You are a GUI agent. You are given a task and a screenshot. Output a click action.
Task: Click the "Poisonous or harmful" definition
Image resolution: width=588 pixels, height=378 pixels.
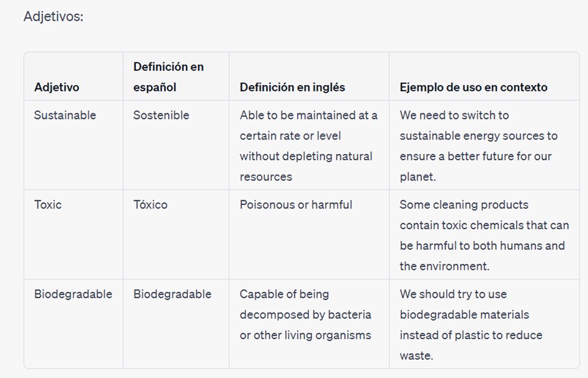pos(296,204)
